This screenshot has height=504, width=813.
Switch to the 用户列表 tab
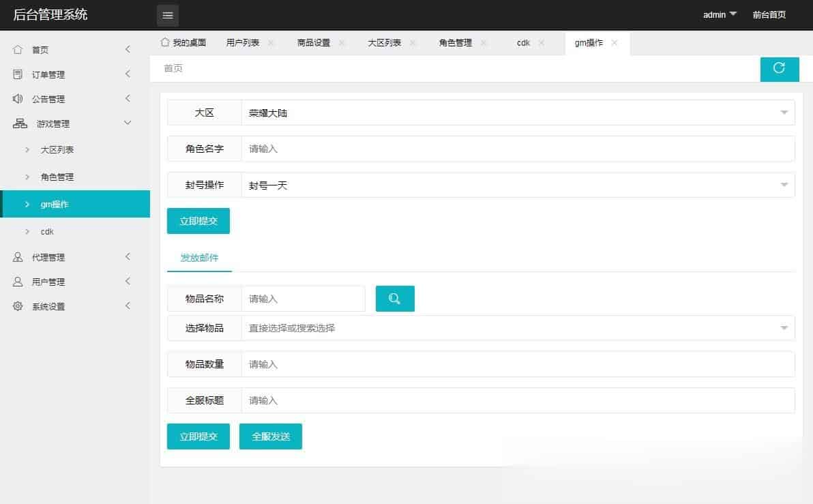tap(243, 42)
